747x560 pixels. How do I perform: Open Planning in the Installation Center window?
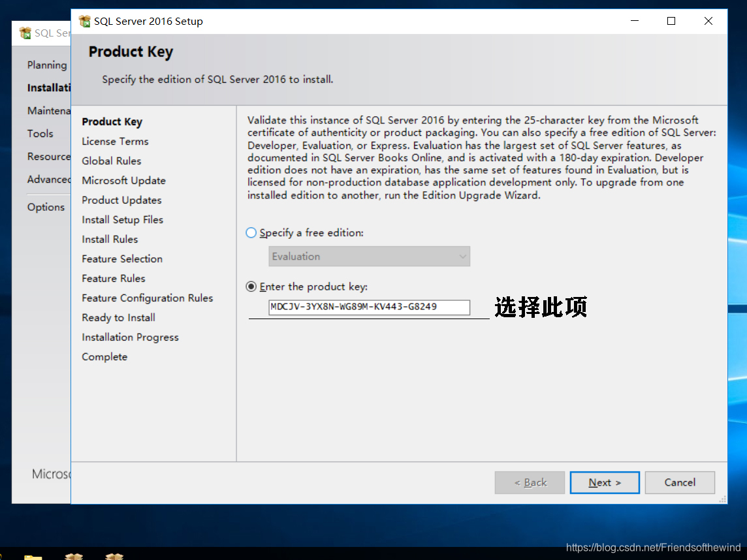click(x=47, y=65)
